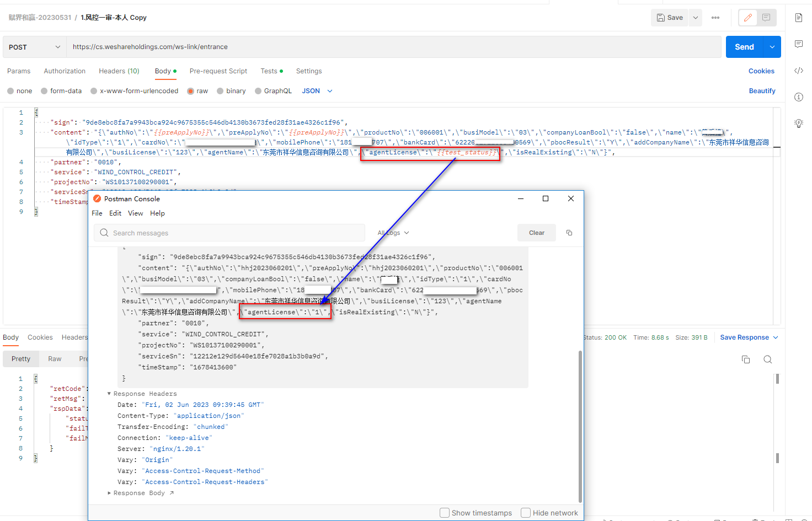Open the Documentation icon in right sidebar

point(799,18)
